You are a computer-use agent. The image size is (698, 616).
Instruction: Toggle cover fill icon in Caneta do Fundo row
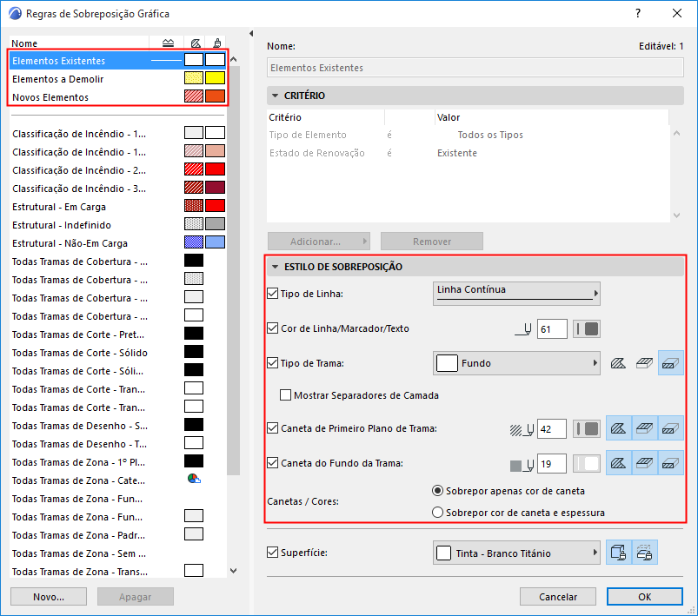[x=644, y=463]
